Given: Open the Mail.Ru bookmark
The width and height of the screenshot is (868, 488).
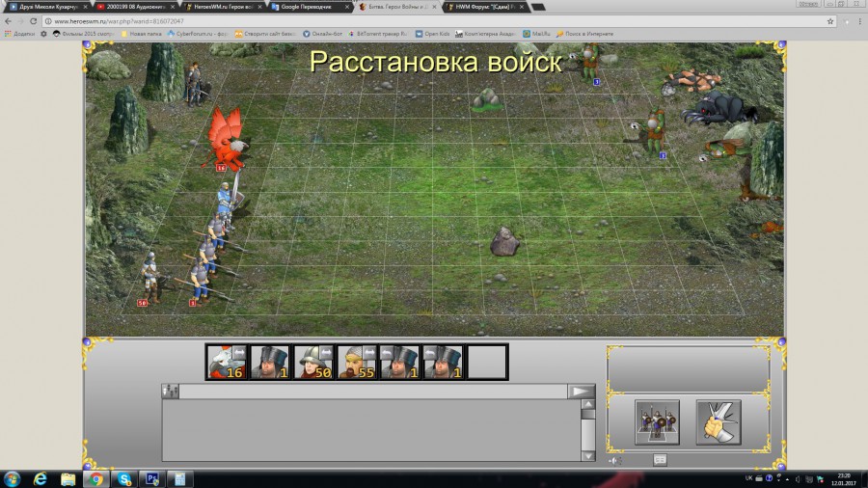Looking at the screenshot, I should click(536, 34).
